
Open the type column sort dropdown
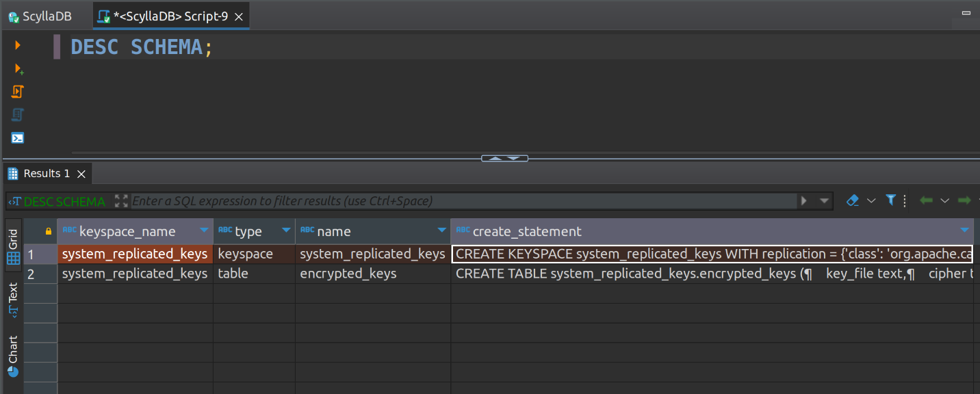(286, 231)
